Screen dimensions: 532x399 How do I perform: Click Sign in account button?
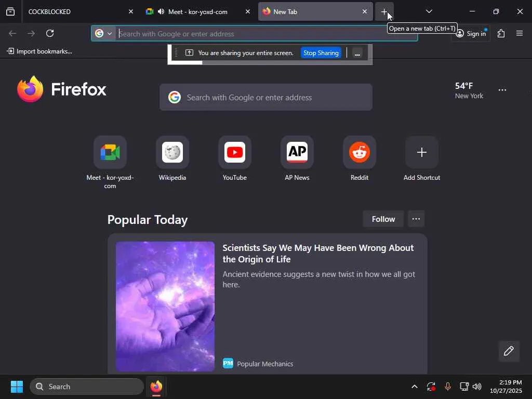pyautogui.click(x=471, y=33)
